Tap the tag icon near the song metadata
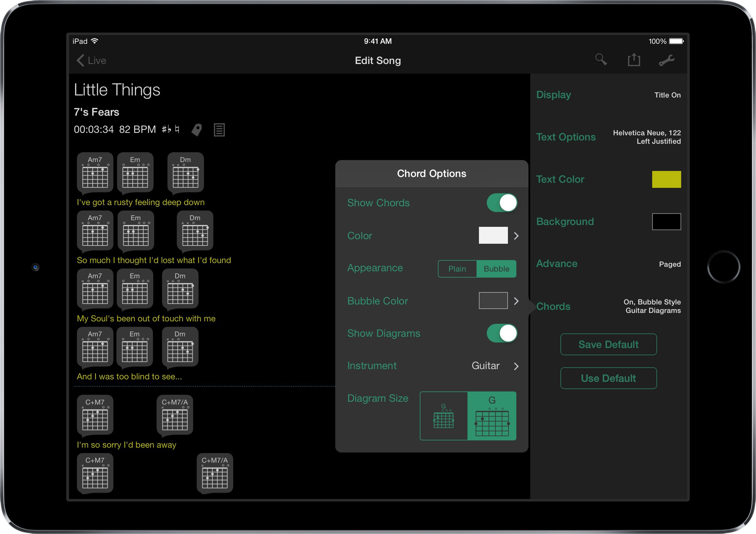 197,129
